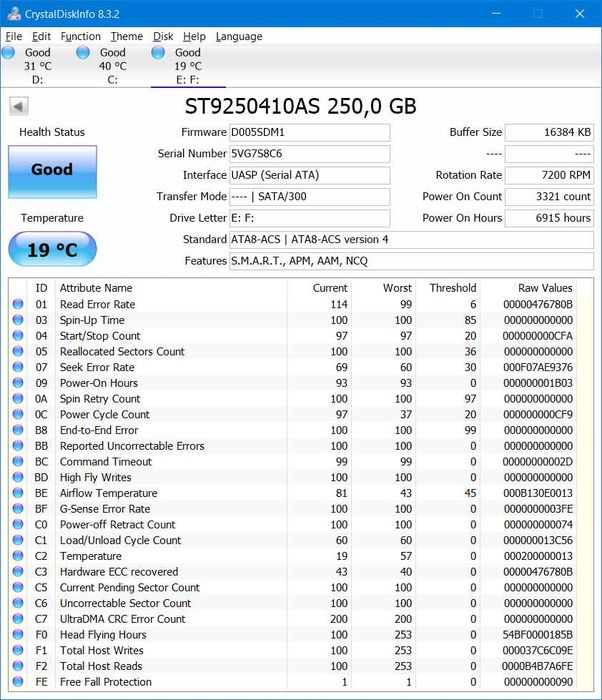Click the blue status dot for Read Error Rate
Image resolution: width=602 pixels, height=700 pixels.
(18, 304)
